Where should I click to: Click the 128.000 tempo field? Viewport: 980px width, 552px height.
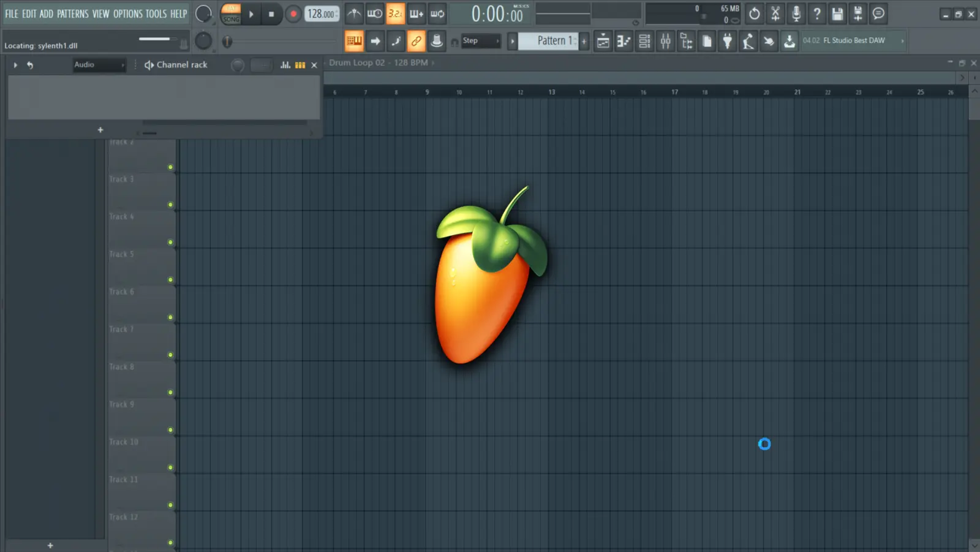pos(322,14)
